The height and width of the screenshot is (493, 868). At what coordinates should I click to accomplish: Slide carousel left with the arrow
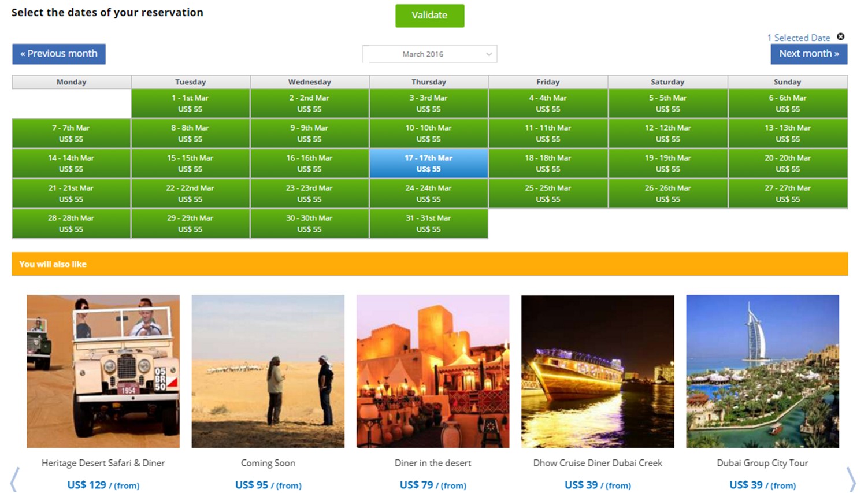pyautogui.click(x=14, y=480)
